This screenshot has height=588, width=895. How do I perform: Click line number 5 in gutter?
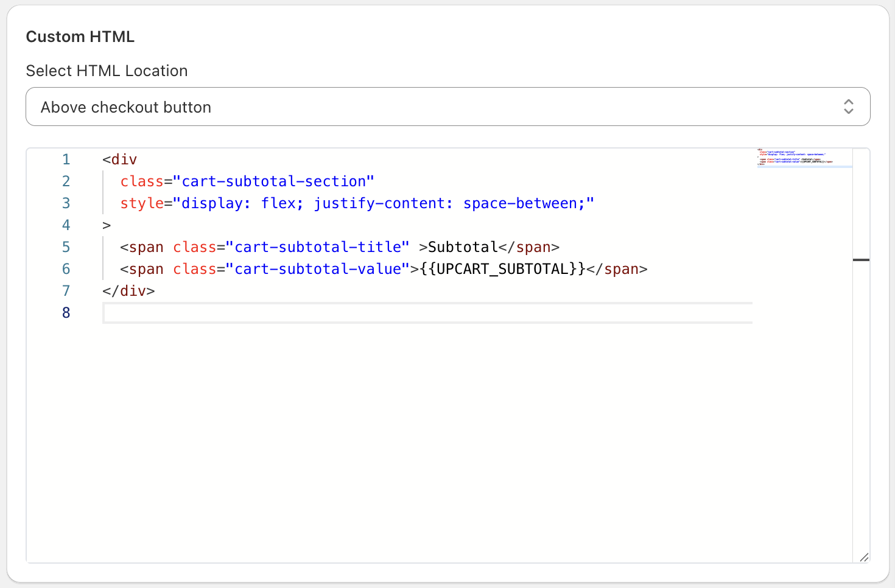(x=66, y=247)
